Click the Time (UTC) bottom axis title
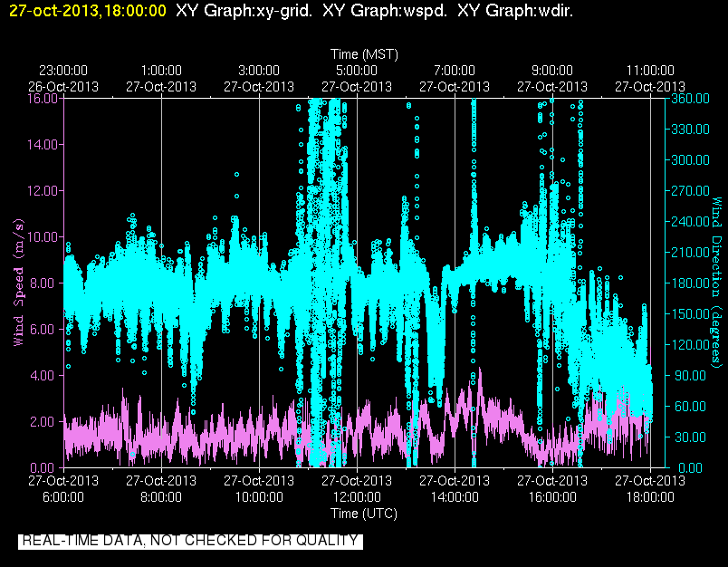 pyautogui.click(x=364, y=514)
